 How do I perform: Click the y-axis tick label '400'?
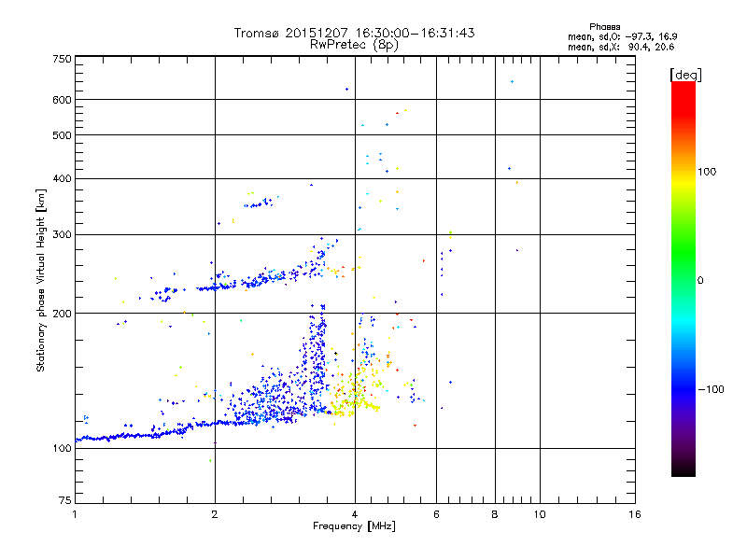point(62,179)
